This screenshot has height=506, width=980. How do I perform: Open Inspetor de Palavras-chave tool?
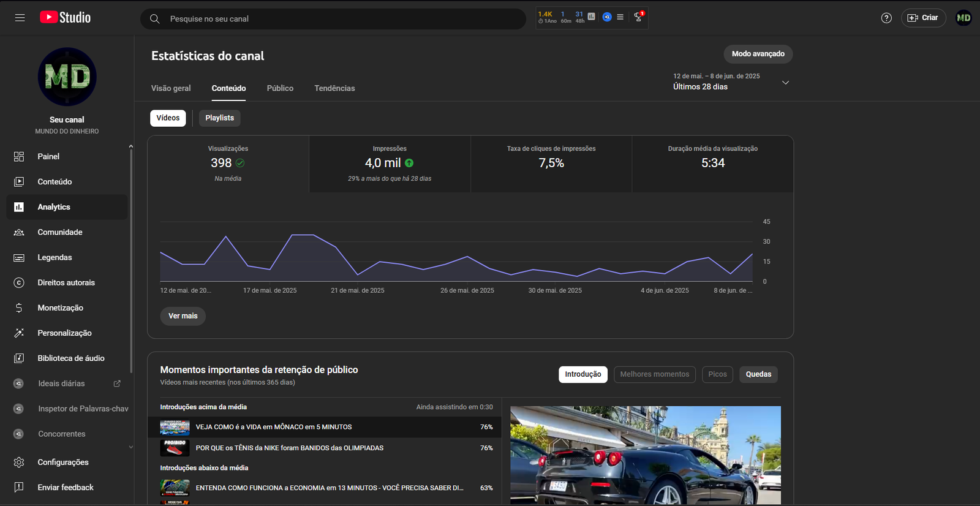tap(67, 409)
